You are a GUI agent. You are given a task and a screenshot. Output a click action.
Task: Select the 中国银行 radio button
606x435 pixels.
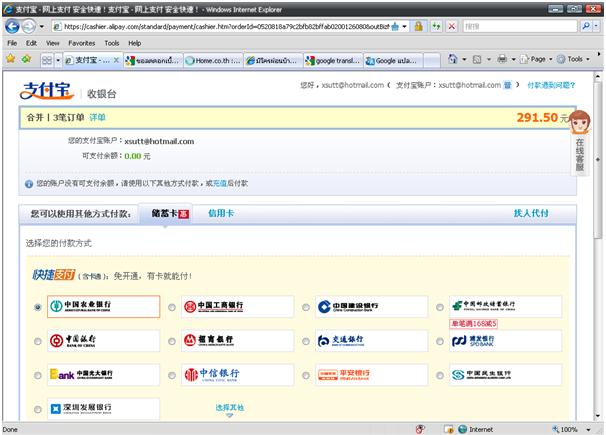pyautogui.click(x=37, y=342)
